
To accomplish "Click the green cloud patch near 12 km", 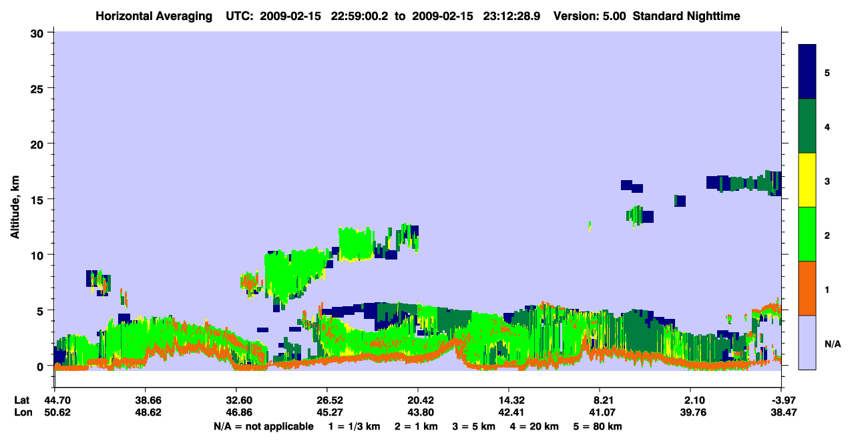I will [355, 243].
